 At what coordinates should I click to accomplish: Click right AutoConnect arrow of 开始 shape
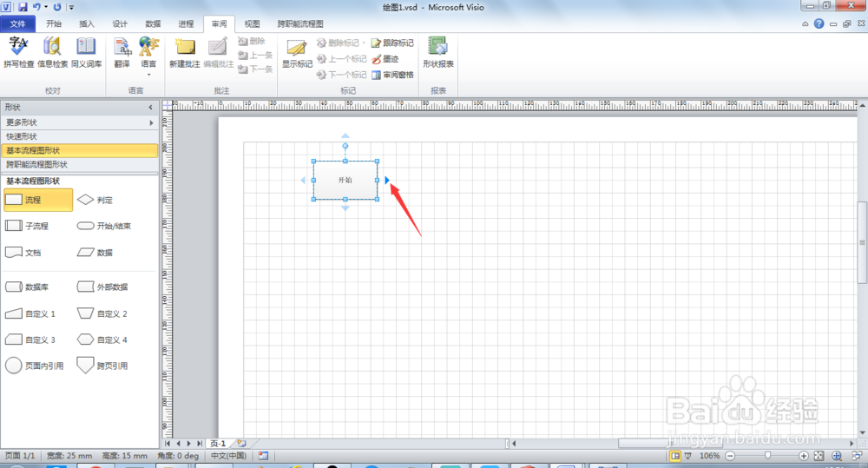(x=387, y=180)
